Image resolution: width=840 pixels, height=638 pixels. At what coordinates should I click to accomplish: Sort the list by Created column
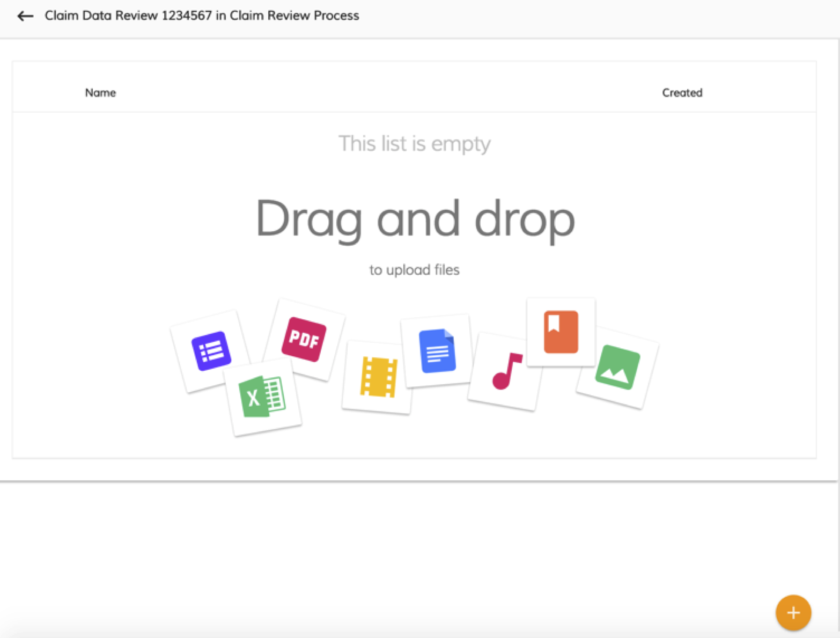[x=682, y=93]
